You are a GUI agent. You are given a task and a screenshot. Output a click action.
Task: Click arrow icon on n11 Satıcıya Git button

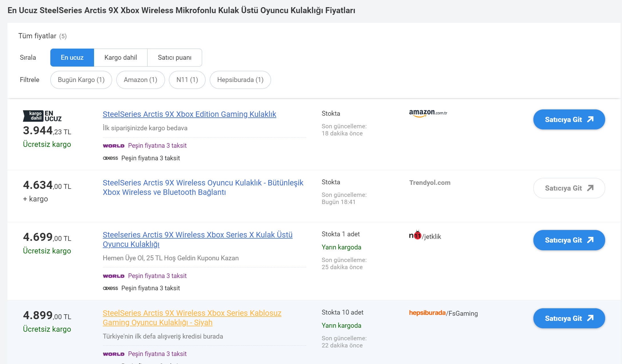click(591, 240)
